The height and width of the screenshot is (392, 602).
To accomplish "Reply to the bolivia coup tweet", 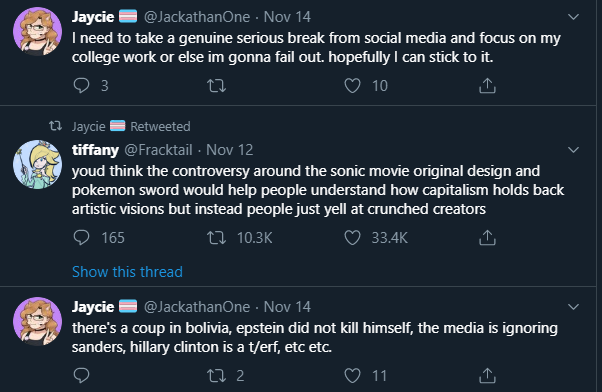I will (x=81, y=375).
